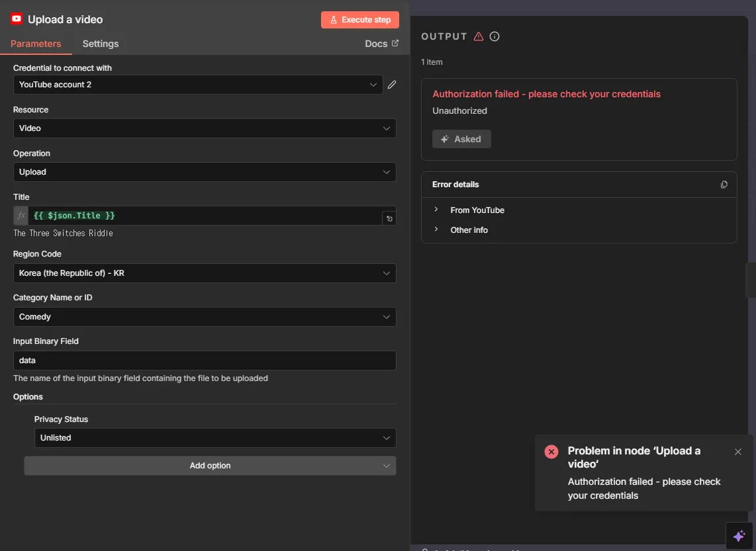The width and height of the screenshot is (756, 551).
Task: Copy error details to clipboard
Action: 724,185
